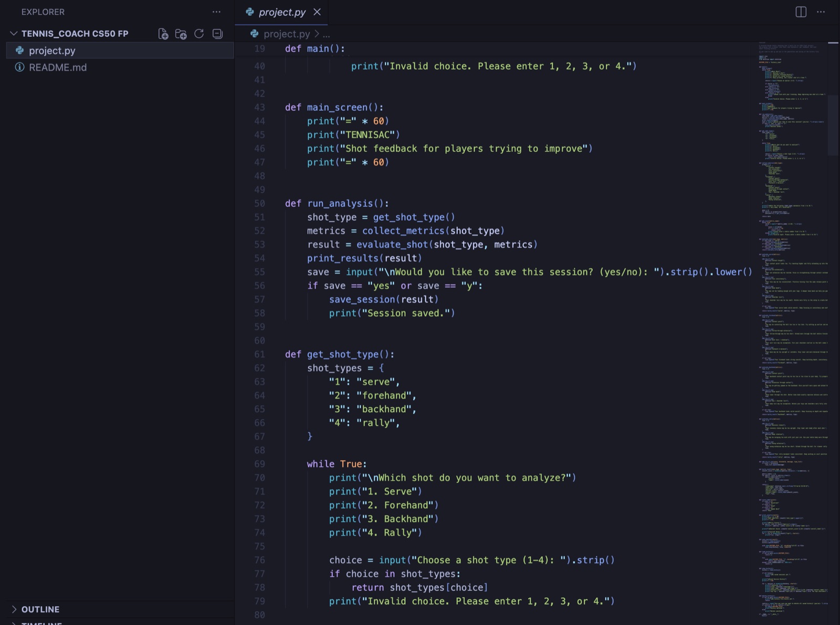Collapse all folders in Explorer

point(217,34)
